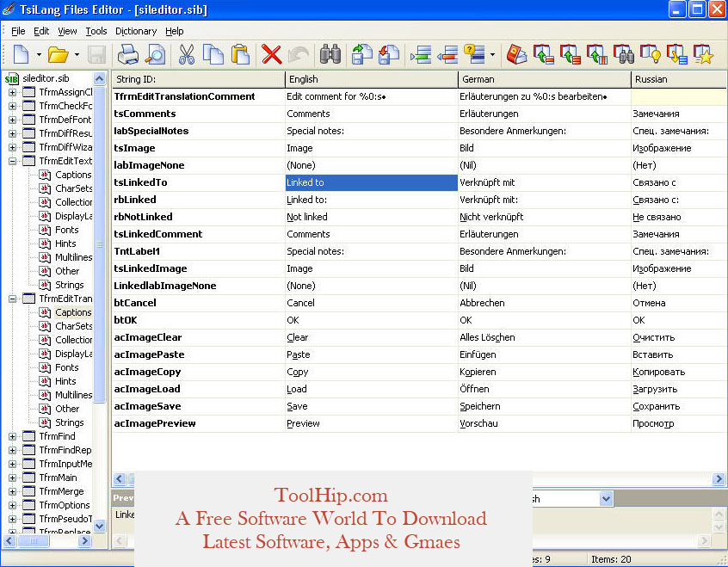728x567 pixels.
Task: Open the preview panel language combo box
Action: tap(606, 499)
